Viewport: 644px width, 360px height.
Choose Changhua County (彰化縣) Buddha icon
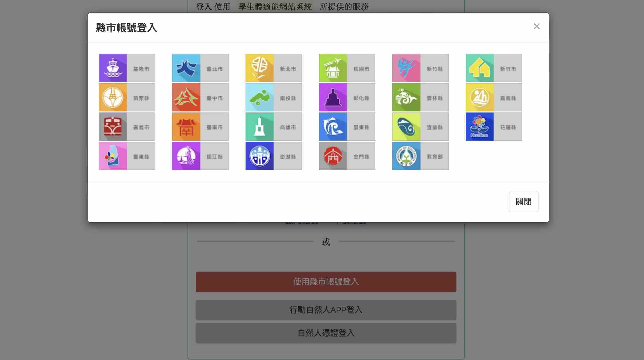point(333,97)
